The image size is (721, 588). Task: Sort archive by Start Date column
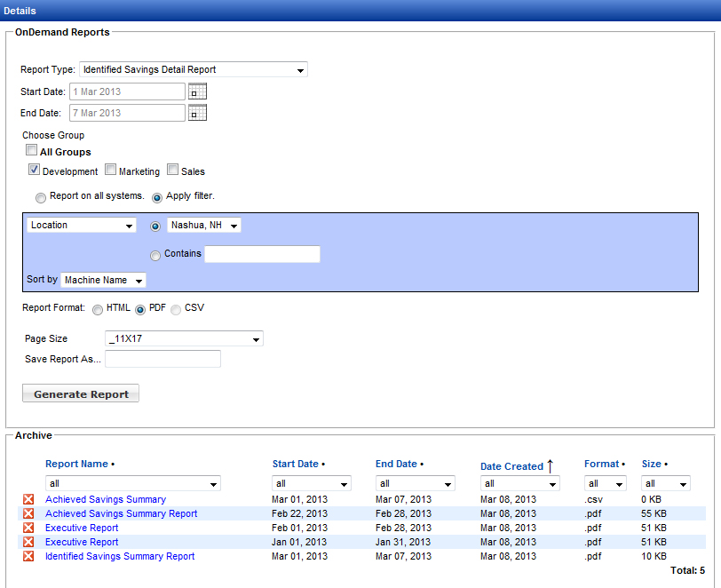295,464
